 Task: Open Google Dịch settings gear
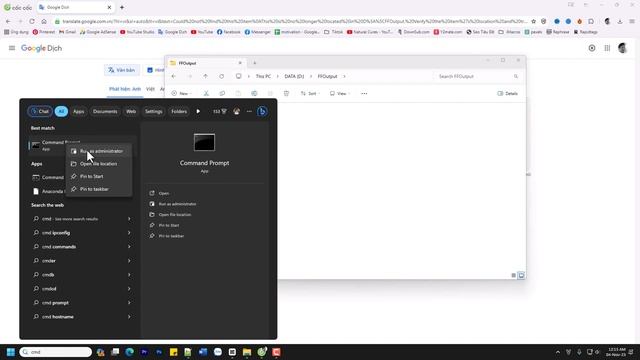pos(592,48)
